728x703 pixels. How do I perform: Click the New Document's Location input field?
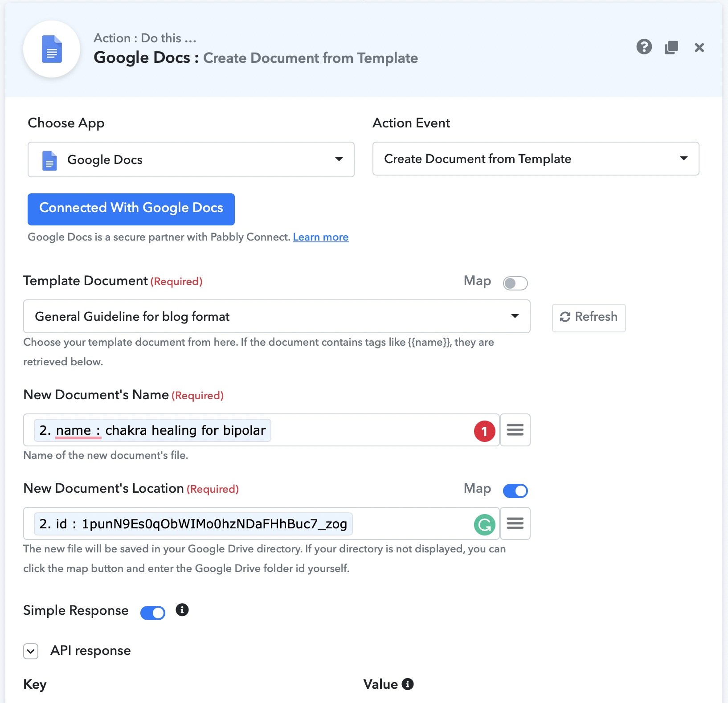[x=261, y=523]
